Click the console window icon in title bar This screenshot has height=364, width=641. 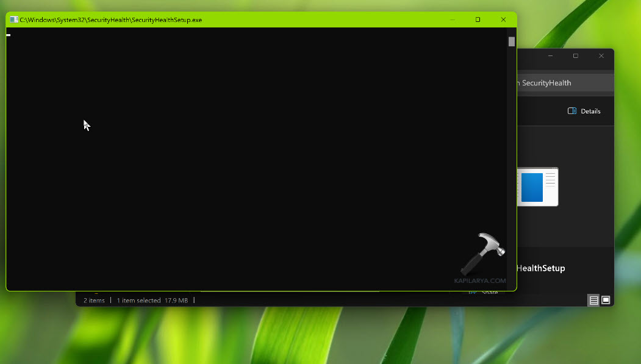[13, 20]
